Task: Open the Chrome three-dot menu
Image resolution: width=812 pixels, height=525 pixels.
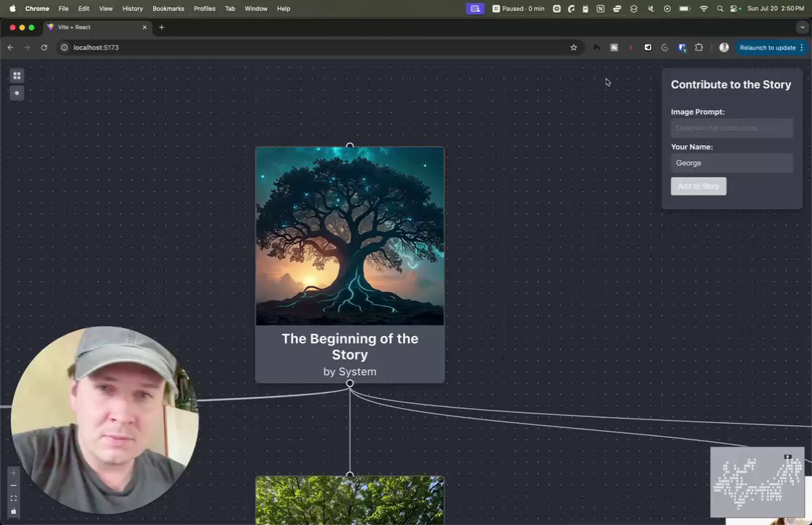Action: coord(802,47)
